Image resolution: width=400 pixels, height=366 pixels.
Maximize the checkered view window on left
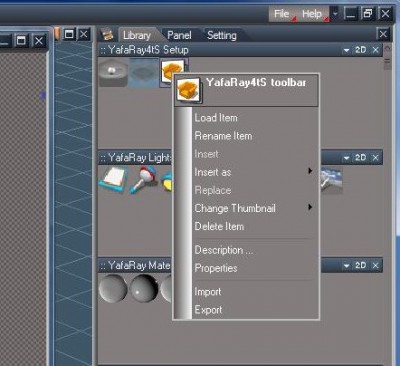click(21, 41)
